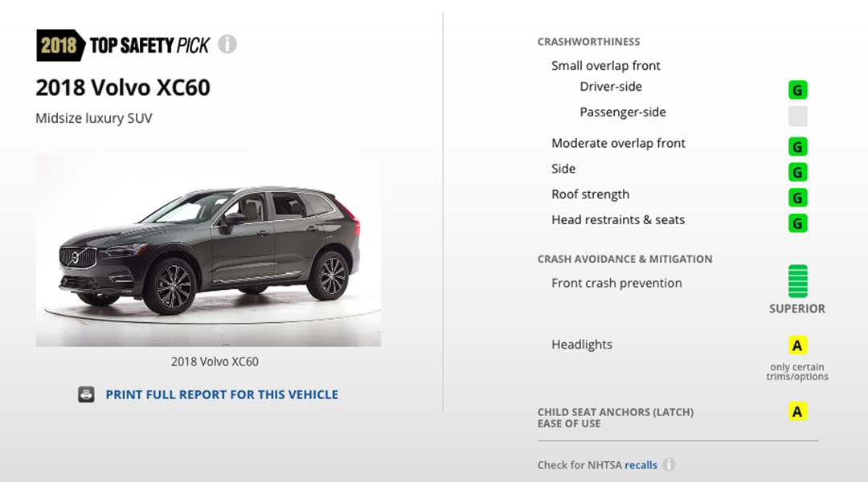Click the Head restraints & seats G badge
This screenshot has height=482, width=868.
click(798, 223)
